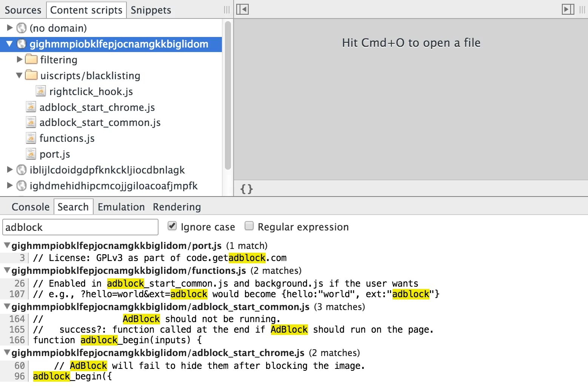The width and height of the screenshot is (588, 390).
Task: Select the Search drawer tab
Action: pyautogui.click(x=73, y=207)
